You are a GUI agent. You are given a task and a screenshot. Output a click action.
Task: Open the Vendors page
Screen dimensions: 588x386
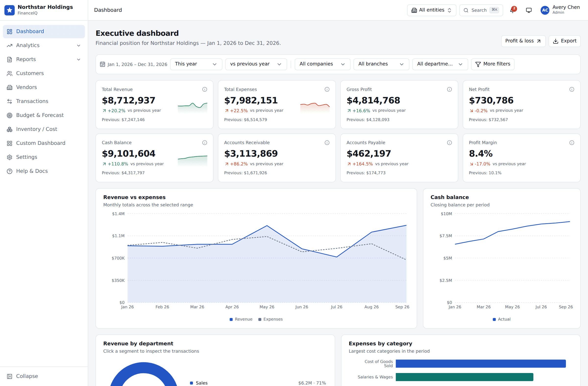click(44, 87)
